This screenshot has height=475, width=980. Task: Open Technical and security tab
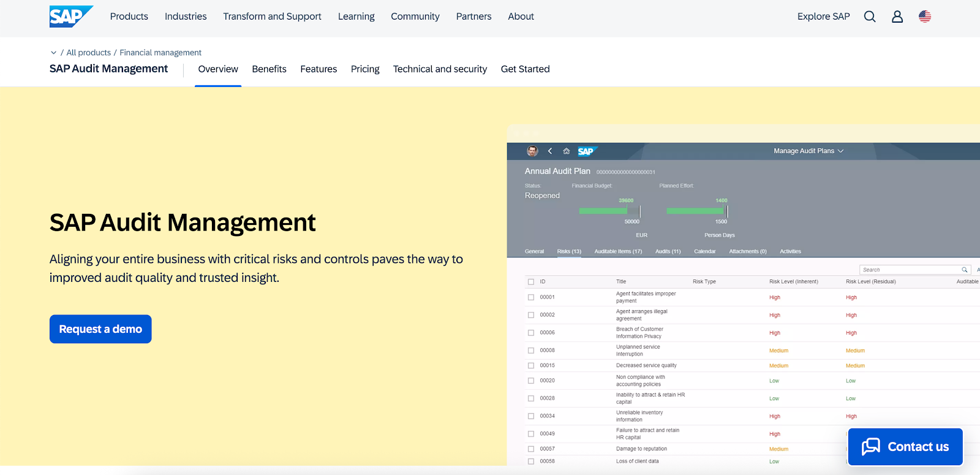[440, 69]
